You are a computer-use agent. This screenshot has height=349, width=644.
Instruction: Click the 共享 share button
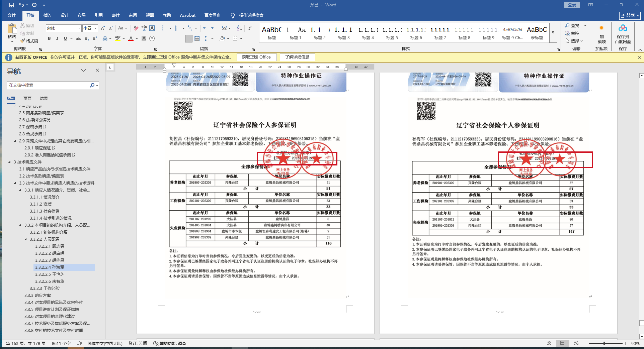[630, 15]
